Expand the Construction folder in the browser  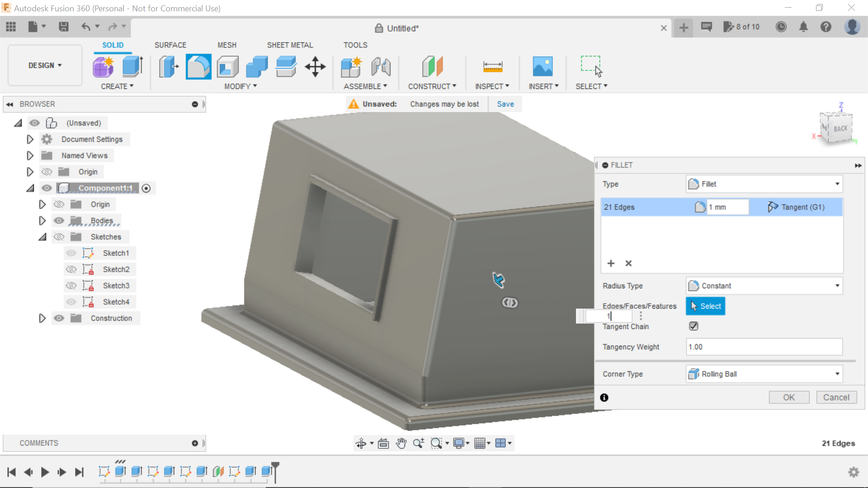point(42,318)
